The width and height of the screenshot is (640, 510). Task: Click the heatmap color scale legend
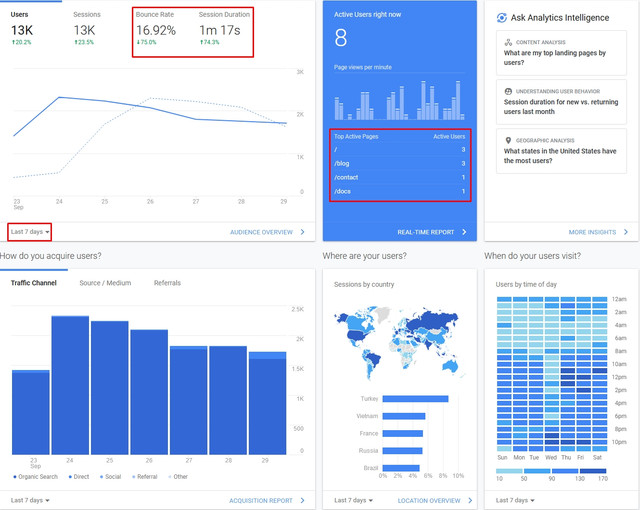click(x=551, y=471)
